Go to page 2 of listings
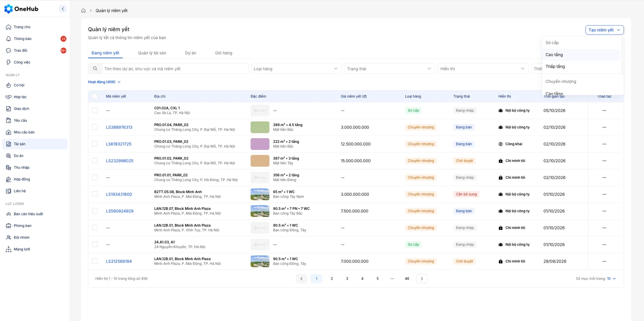The height and width of the screenshot is (321, 644). 332,279
